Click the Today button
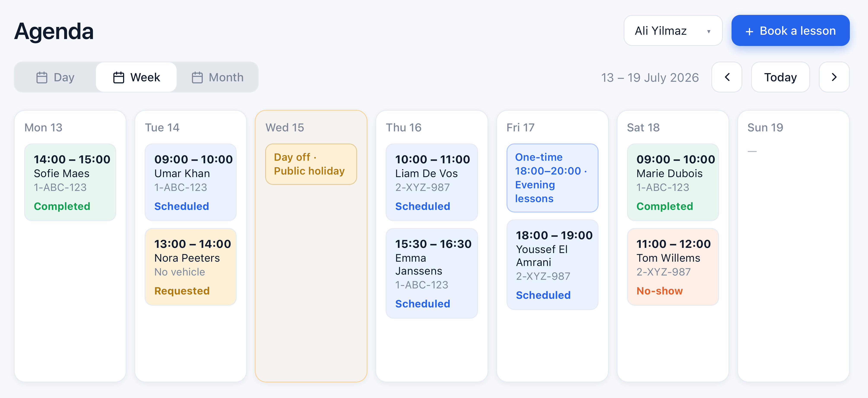The height and width of the screenshot is (398, 868). [x=780, y=77]
